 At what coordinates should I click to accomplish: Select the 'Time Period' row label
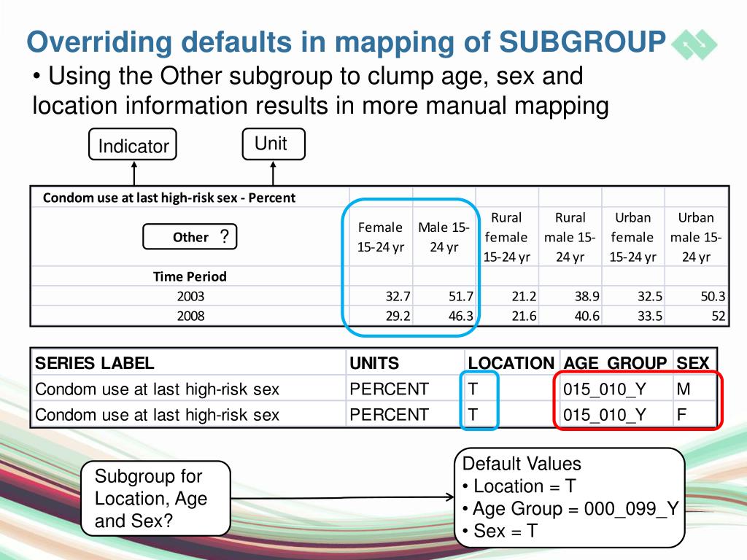[190, 276]
